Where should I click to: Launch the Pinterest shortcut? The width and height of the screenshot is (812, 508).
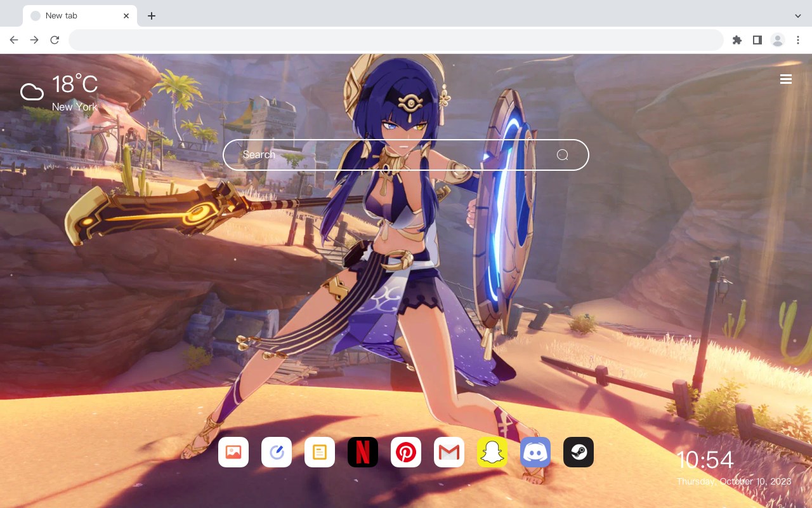click(406, 452)
